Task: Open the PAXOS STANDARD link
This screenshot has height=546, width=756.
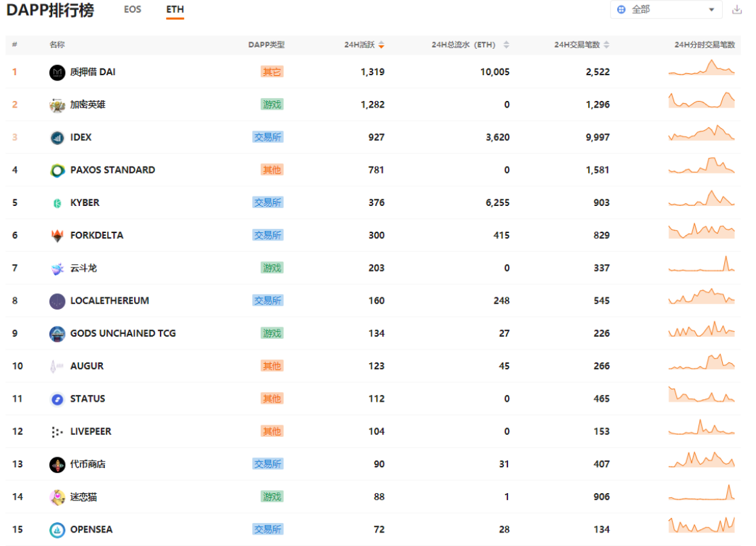Action: (113, 170)
